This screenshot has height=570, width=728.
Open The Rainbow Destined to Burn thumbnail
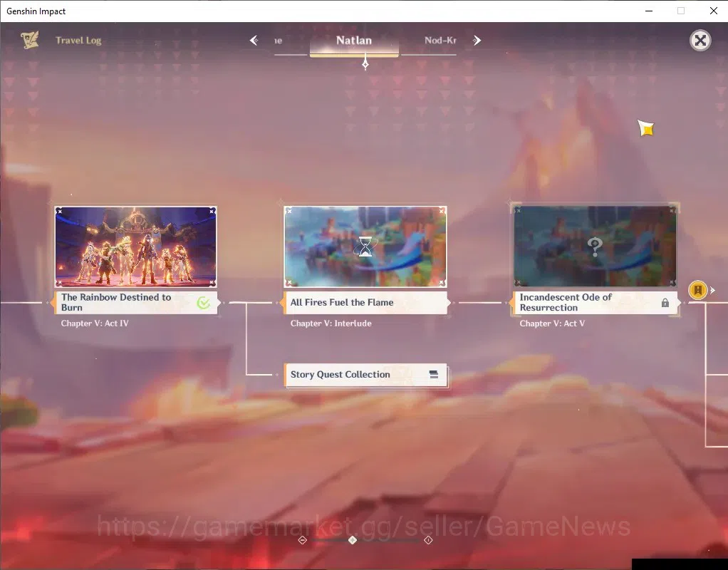(135, 247)
